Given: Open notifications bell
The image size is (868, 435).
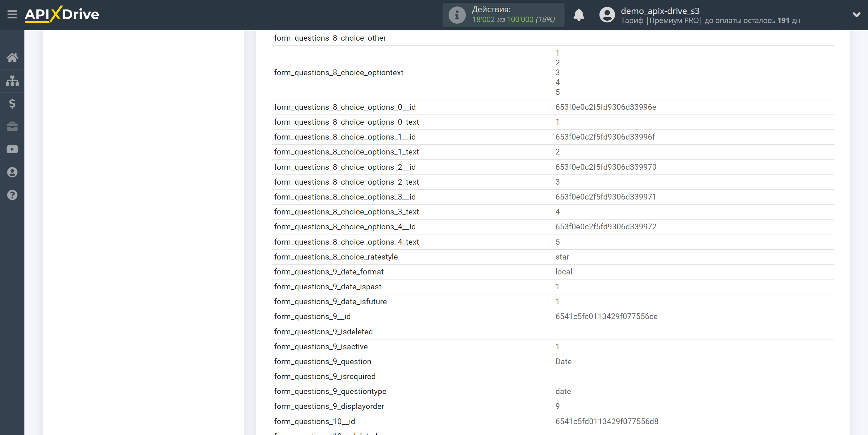Looking at the screenshot, I should pyautogui.click(x=579, y=15).
